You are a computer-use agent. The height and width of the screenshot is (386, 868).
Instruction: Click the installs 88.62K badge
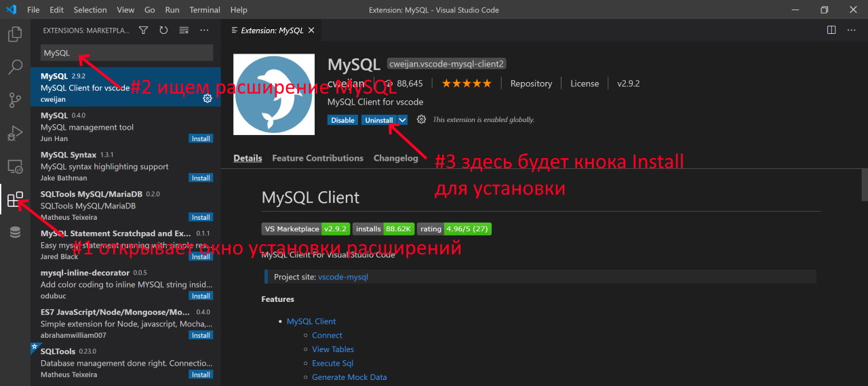click(x=384, y=229)
